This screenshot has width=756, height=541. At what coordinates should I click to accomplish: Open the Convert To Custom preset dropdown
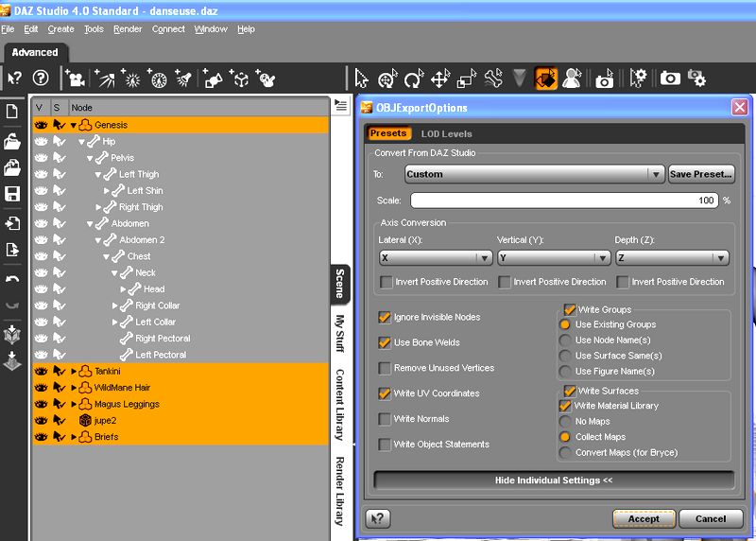tap(534, 174)
